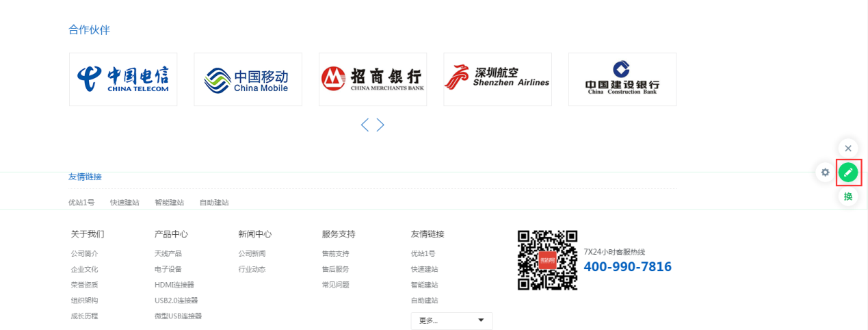Image resolution: width=868 pixels, height=330 pixels.
Task: Open the 公司新闻 footer link
Action: (252, 253)
